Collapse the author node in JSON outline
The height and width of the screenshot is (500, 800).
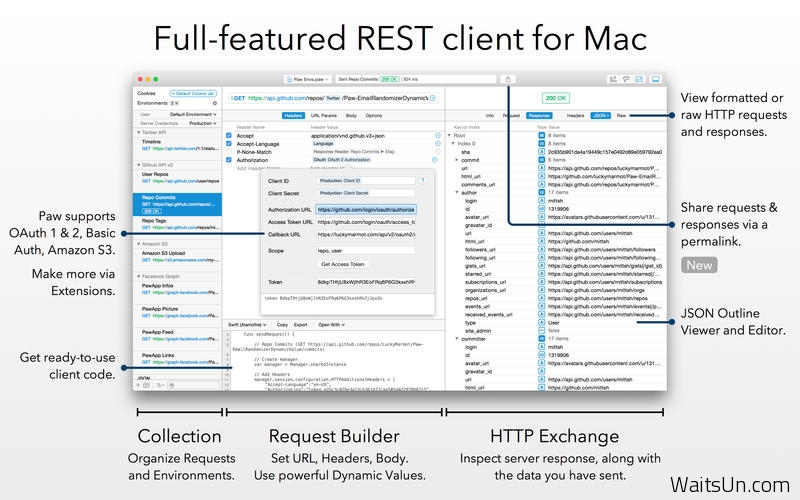[x=457, y=192]
